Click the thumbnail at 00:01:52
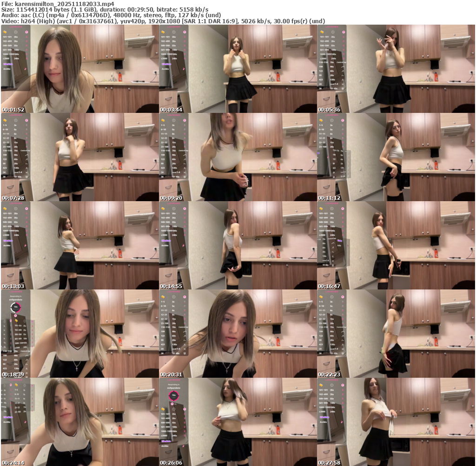The width and height of the screenshot is (476, 466). coord(80,69)
